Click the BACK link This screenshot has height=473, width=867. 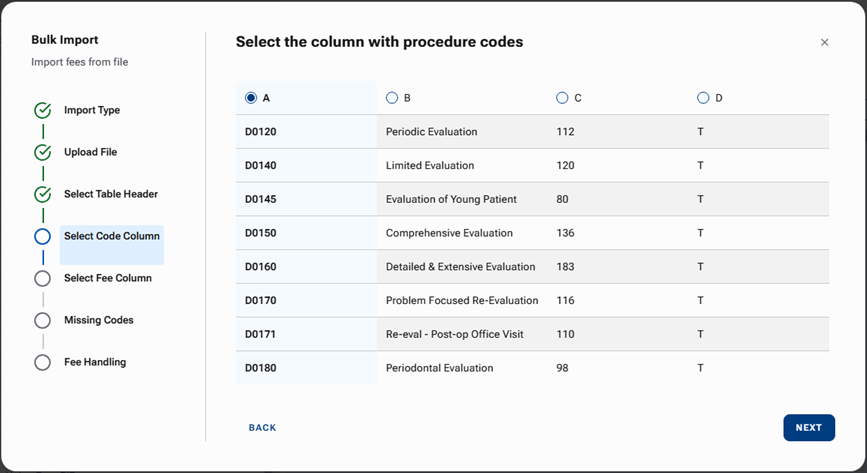pos(262,428)
